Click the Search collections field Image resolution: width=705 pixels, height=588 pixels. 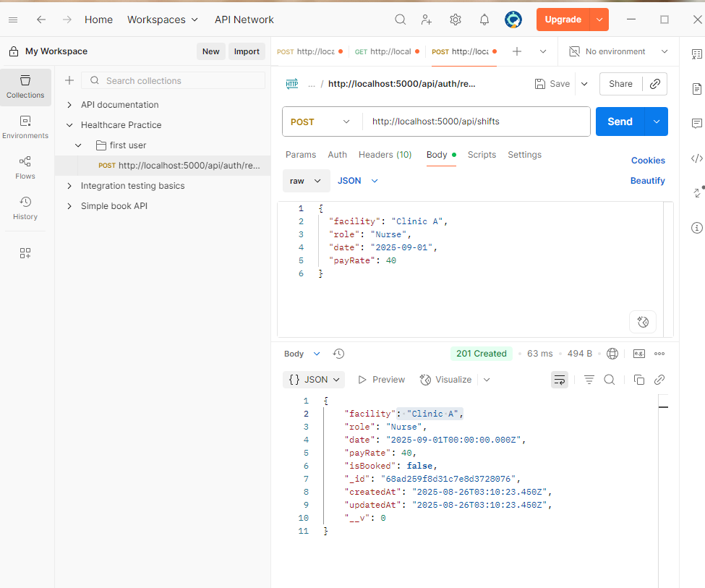(x=173, y=80)
